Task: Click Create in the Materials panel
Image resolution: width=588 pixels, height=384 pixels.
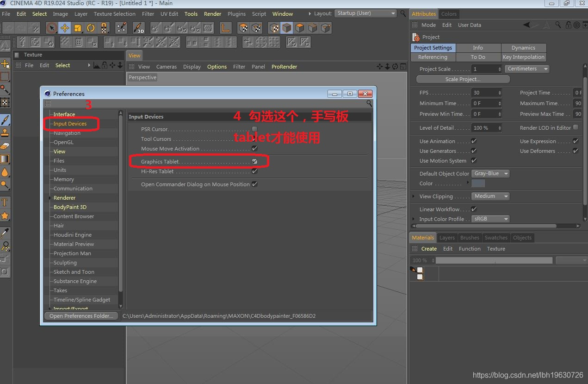Action: [x=429, y=249]
